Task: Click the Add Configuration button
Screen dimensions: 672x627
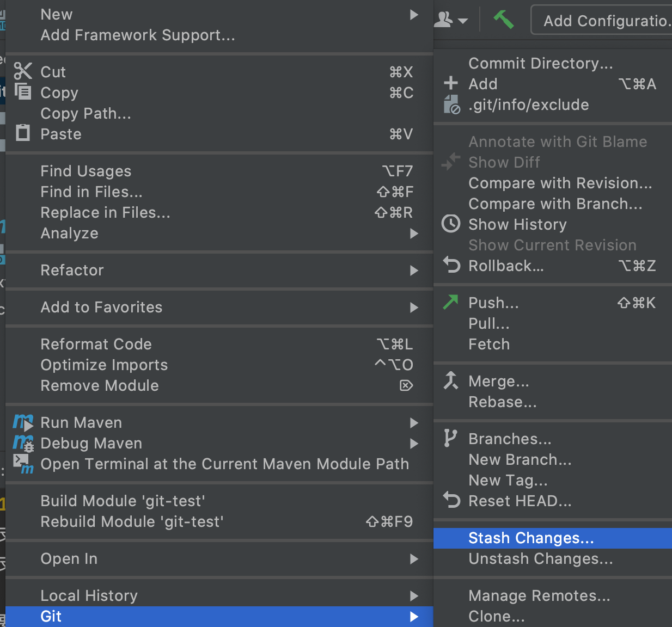Action: coord(604,21)
